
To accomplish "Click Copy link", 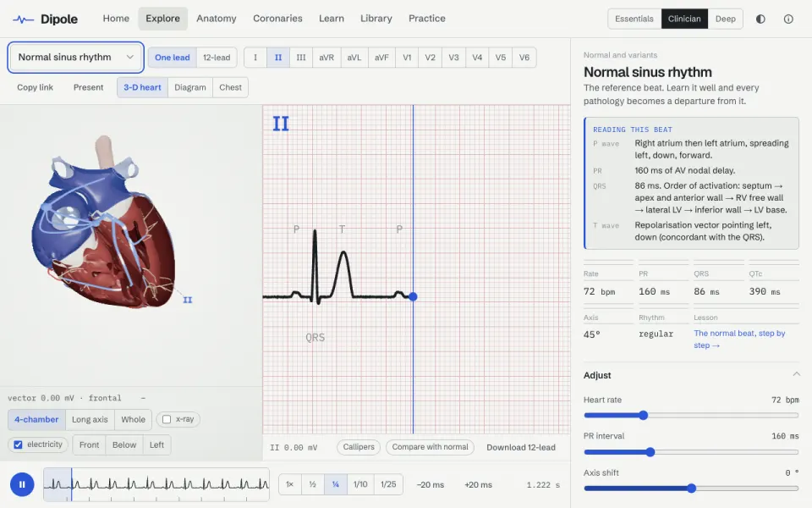I will point(36,87).
